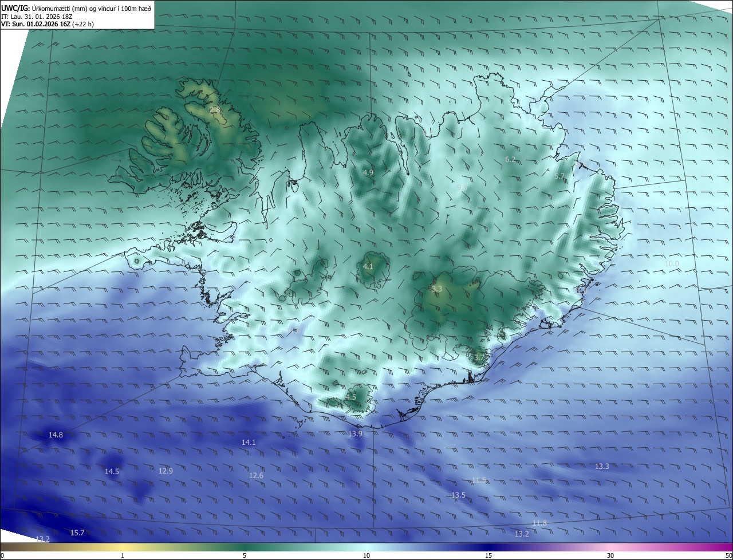The image size is (733, 560).
Task: Click the colorbar tick label 1
Action: [x=123, y=555]
